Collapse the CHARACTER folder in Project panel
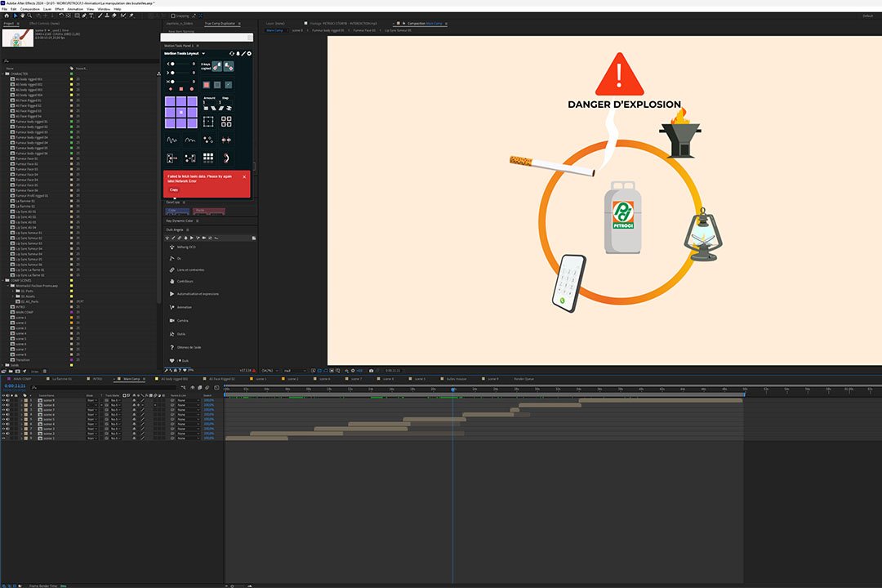This screenshot has height=588, width=882. click(x=3, y=73)
